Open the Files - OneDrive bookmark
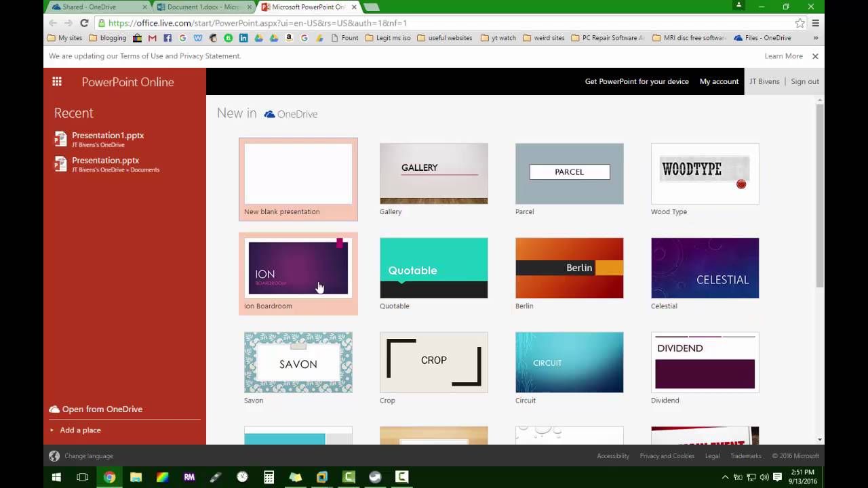 point(762,38)
